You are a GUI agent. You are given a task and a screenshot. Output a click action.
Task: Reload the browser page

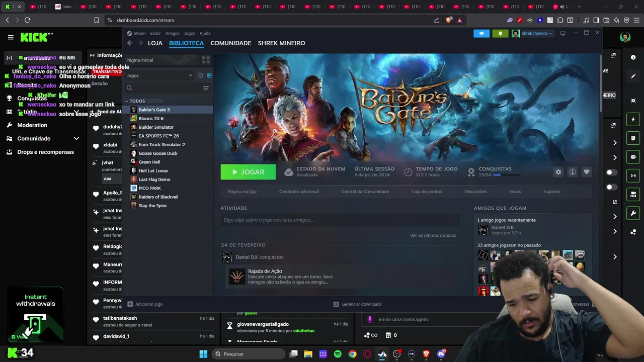click(x=27, y=20)
